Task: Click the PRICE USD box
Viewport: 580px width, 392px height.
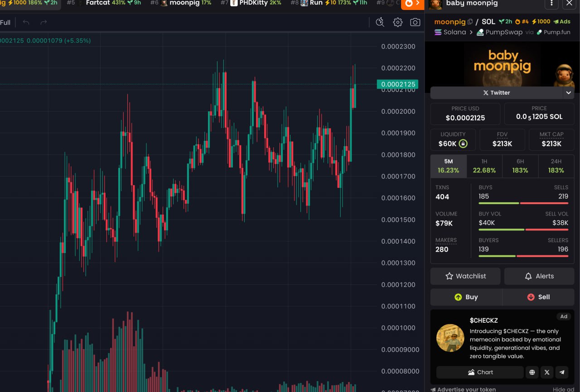Action: click(465, 114)
